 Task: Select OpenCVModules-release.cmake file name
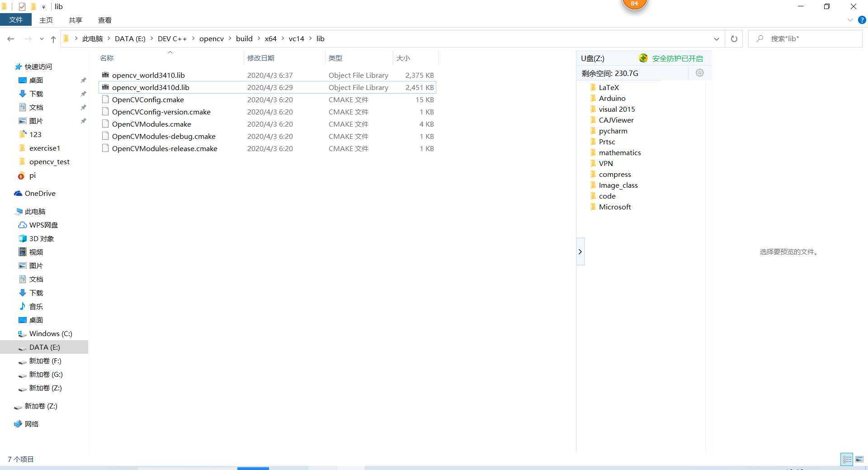point(165,148)
